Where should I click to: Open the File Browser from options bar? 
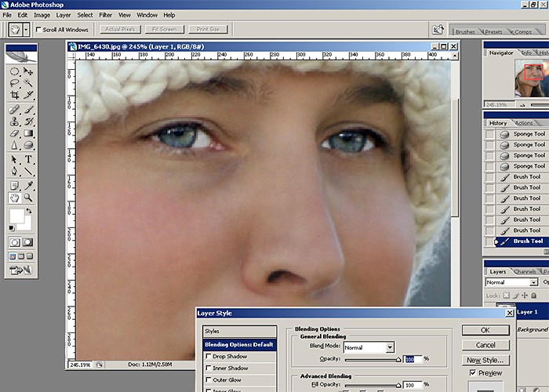click(438, 30)
